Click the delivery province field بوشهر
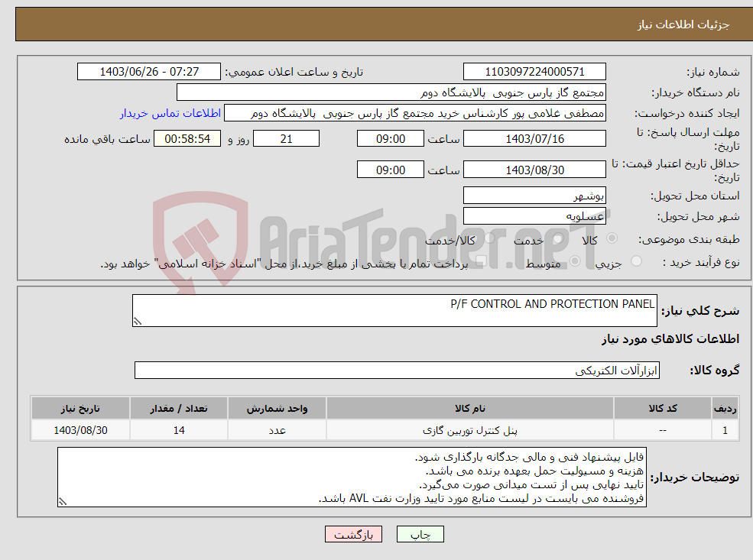 point(534,196)
